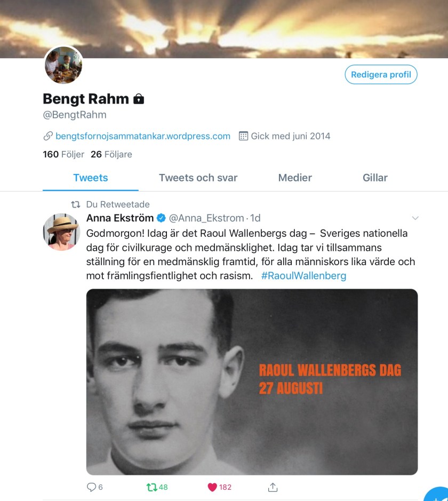
Task: Open the Medier tab
Action: click(x=295, y=178)
